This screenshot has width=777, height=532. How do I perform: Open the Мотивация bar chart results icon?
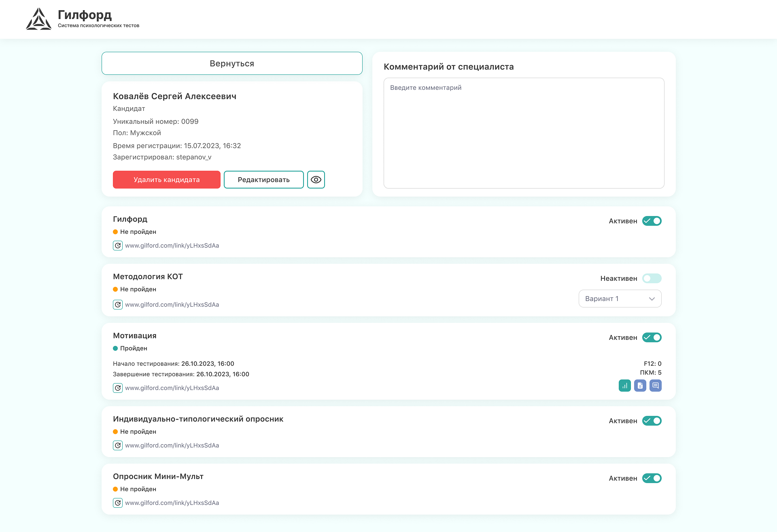click(x=624, y=386)
